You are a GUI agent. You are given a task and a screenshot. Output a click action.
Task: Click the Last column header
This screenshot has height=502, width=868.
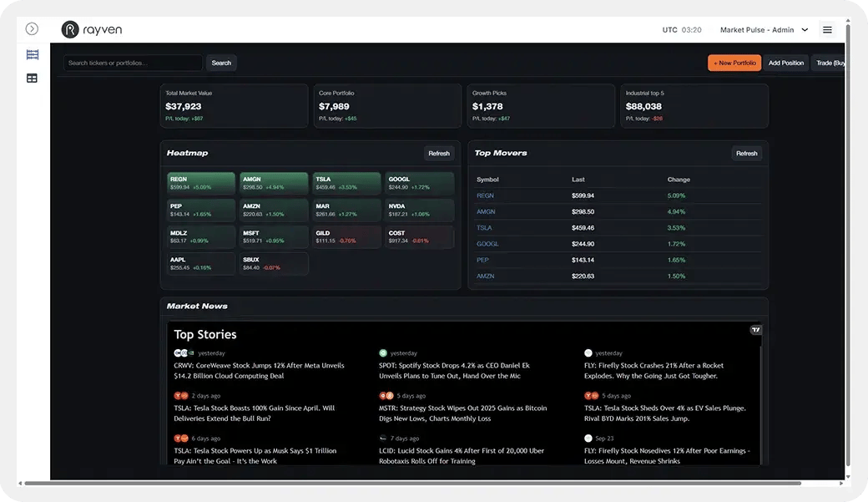tap(578, 180)
